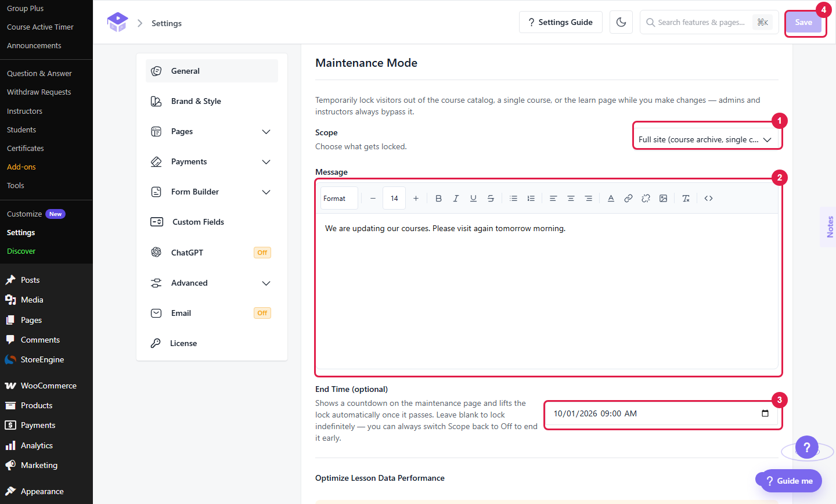The width and height of the screenshot is (836, 504).
Task: Underline text in the message editor
Action: coord(474,199)
